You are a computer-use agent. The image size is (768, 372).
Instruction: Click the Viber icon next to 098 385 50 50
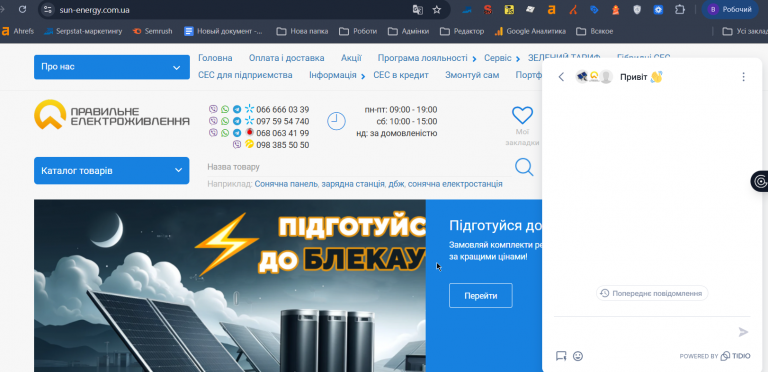pyautogui.click(x=237, y=144)
